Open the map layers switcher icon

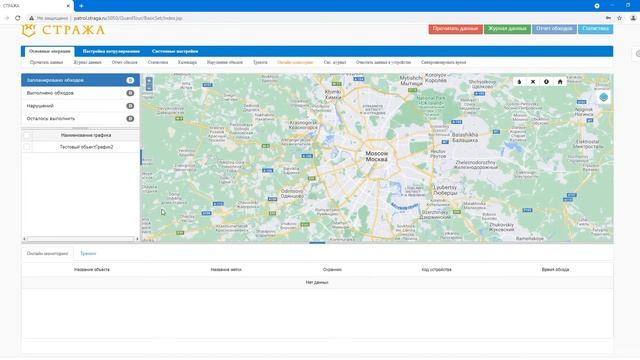pyautogui.click(x=604, y=97)
